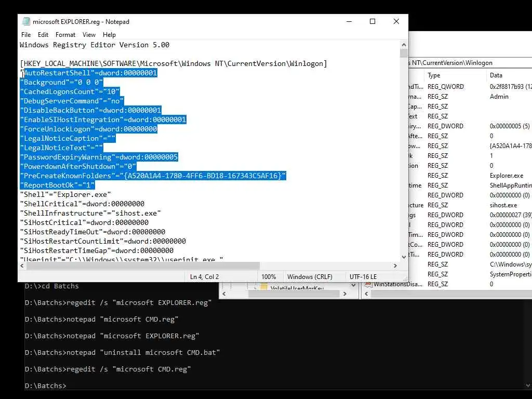Click the final D:\Batchs> command prompt

click(46, 386)
